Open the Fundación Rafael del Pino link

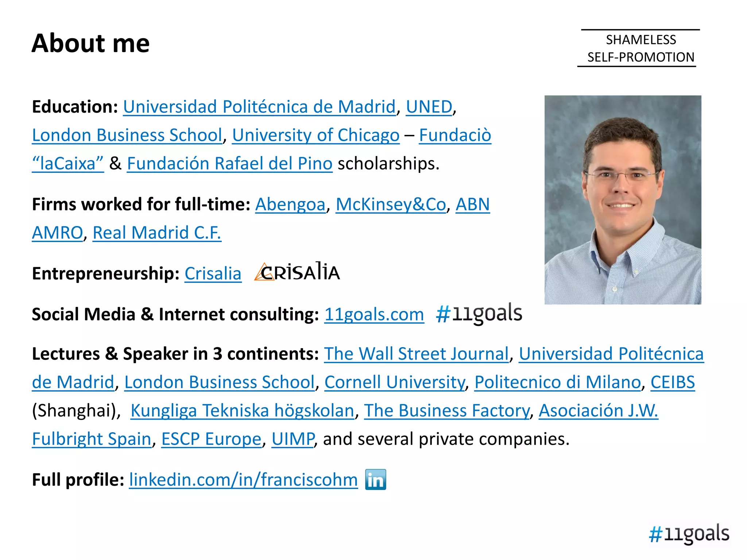[230, 164]
